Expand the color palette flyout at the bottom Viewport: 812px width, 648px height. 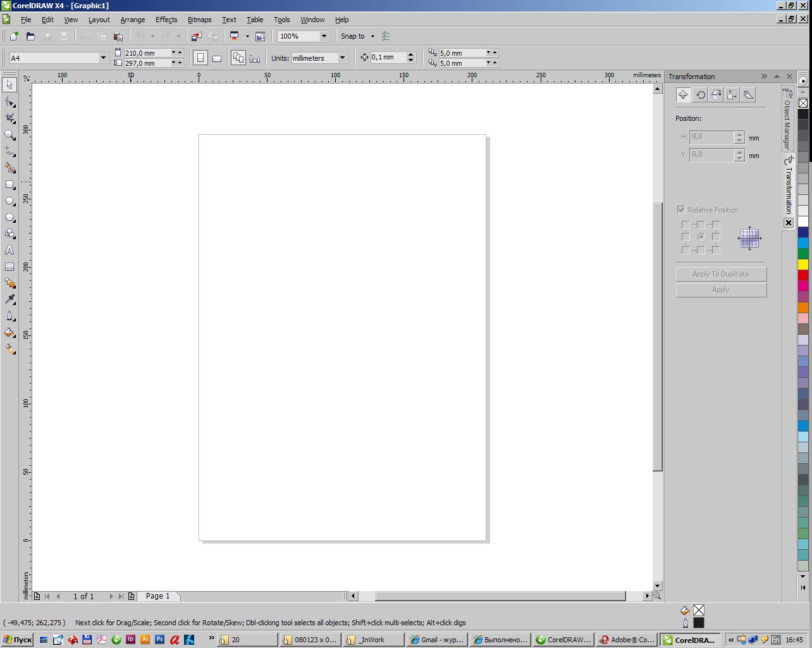[803, 587]
